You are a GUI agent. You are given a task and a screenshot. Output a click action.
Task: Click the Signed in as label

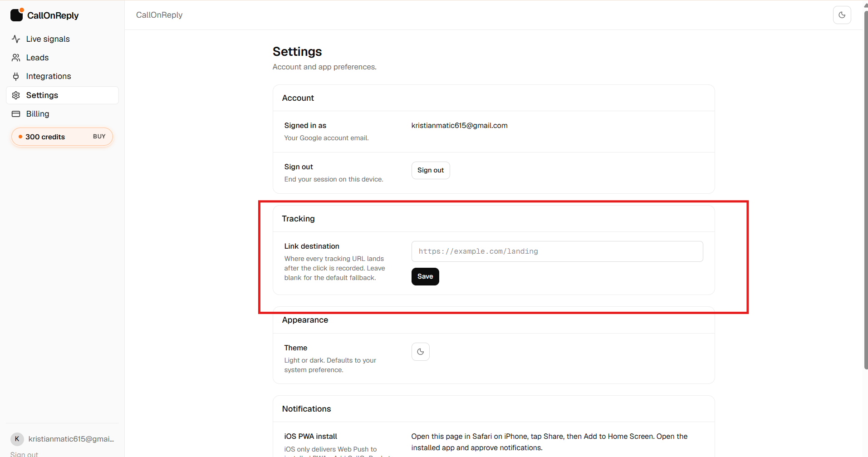[305, 126]
